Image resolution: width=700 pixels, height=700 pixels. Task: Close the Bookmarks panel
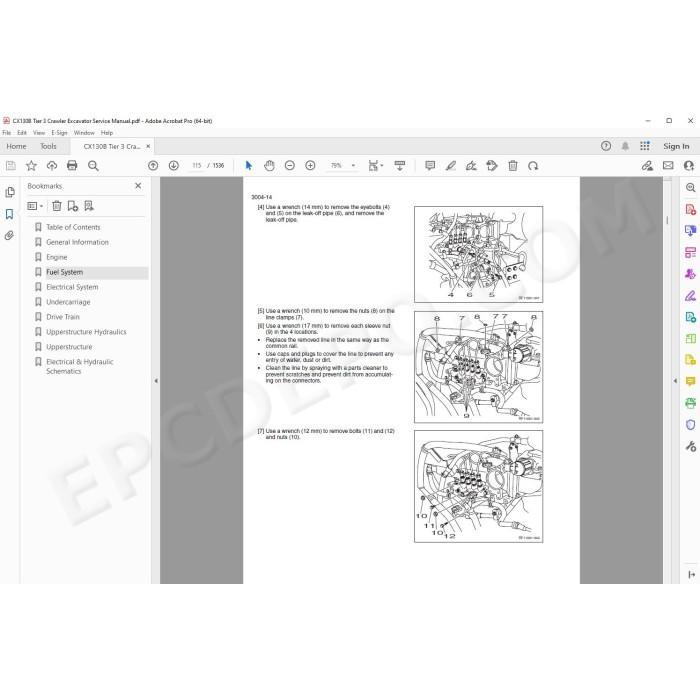tap(138, 186)
